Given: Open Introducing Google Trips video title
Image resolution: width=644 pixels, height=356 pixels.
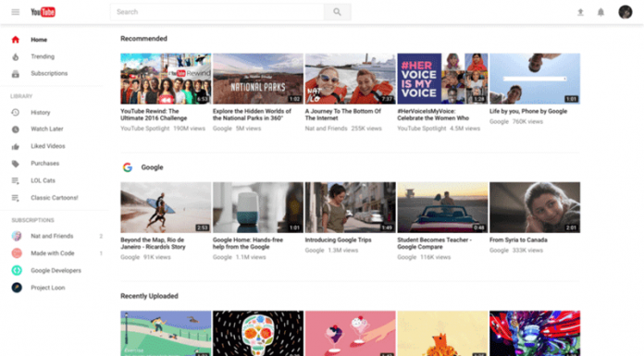Looking at the screenshot, I should tap(338, 239).
